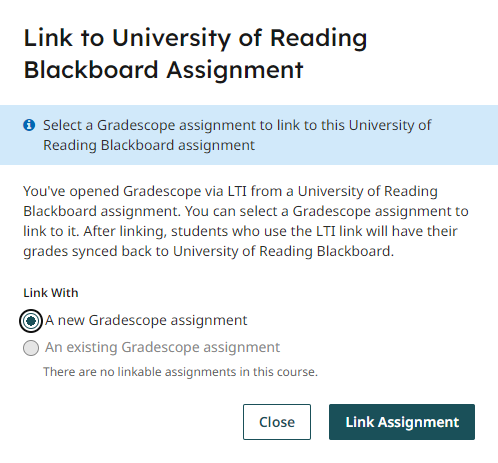Image resolution: width=498 pixels, height=463 pixels.
Task: Click the "Link With" field label
Action: pyautogui.click(x=51, y=293)
